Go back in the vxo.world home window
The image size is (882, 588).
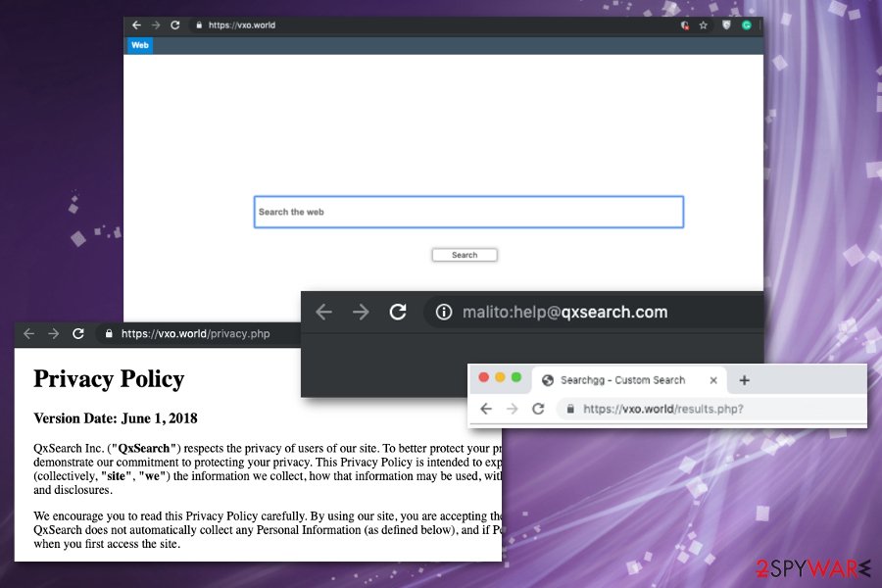(x=136, y=25)
